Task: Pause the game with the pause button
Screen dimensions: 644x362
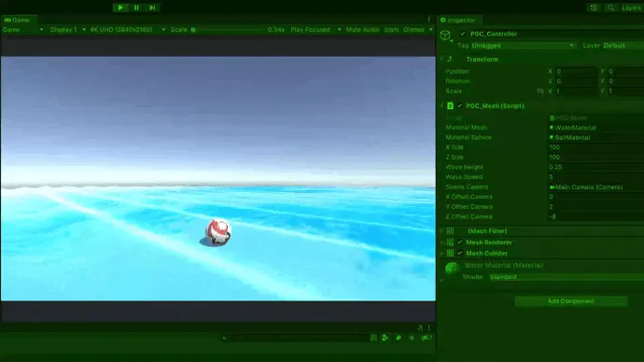Action: (x=136, y=7)
